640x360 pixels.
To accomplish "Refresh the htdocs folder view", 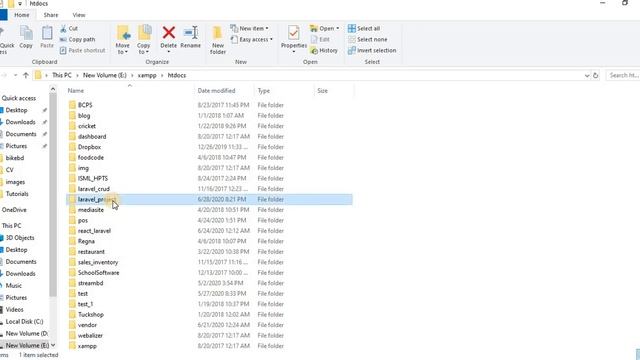I will (596, 76).
